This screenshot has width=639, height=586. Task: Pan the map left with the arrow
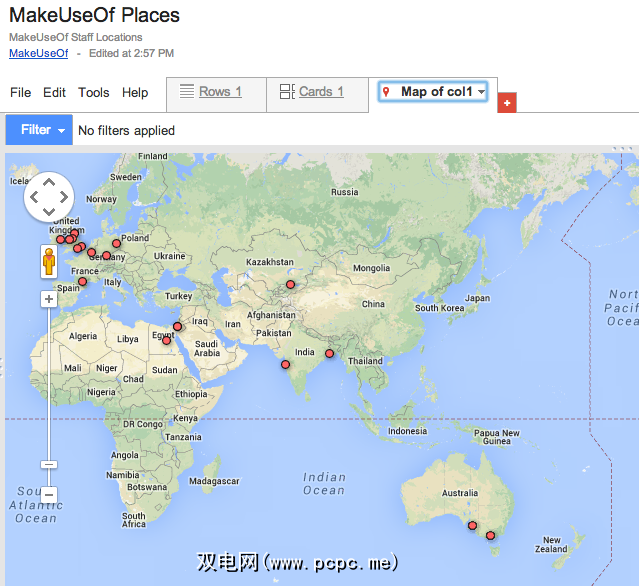[x=34, y=197]
